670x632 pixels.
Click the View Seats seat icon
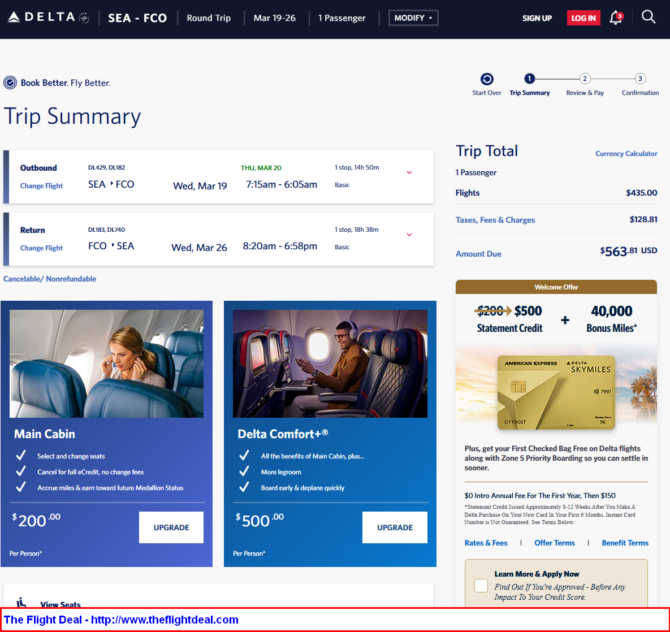coord(21,603)
